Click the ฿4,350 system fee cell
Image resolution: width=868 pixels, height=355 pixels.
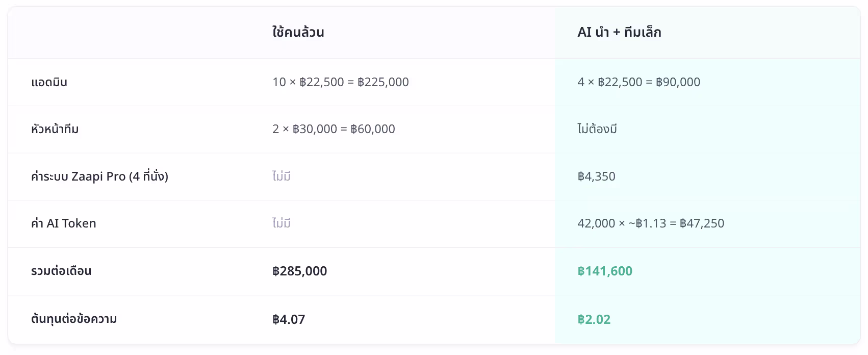[x=596, y=176]
